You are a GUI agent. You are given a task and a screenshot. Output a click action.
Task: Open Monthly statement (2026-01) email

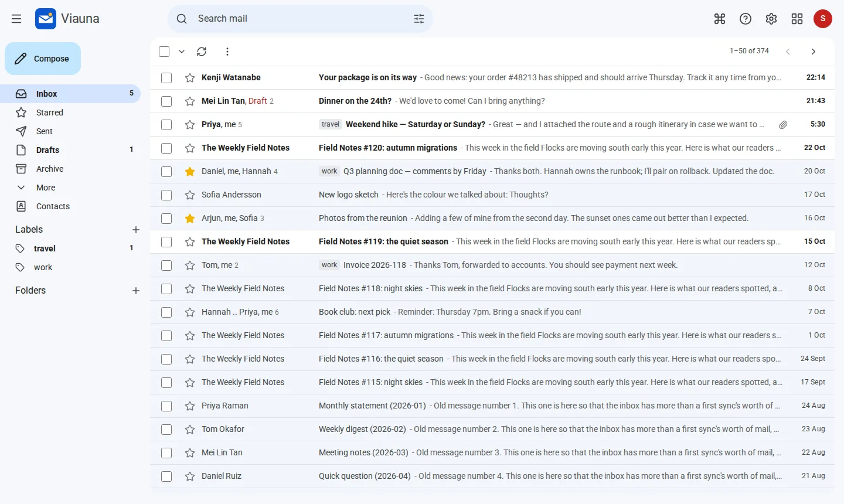(492, 406)
